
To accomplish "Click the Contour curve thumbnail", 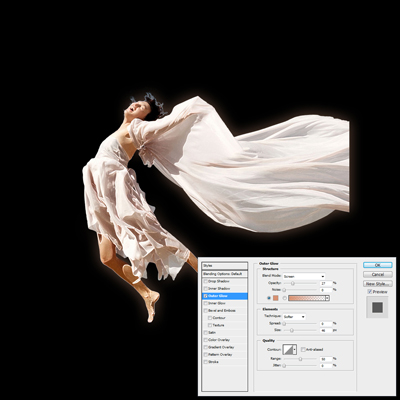I will (288, 350).
